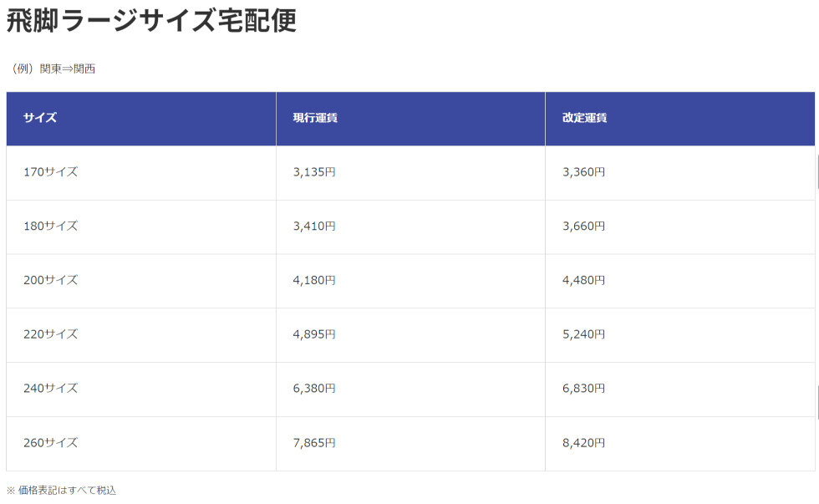Select the サイズ column header
The image size is (819, 504).
(40, 118)
